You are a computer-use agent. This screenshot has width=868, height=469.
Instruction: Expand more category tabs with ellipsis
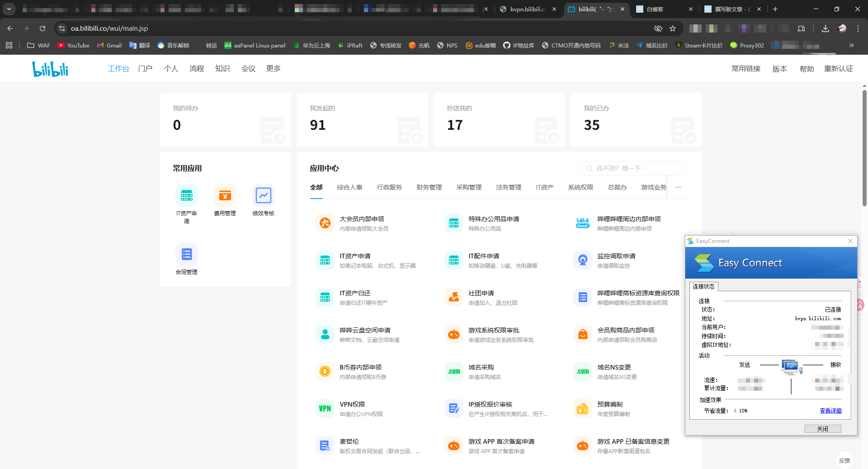(678, 187)
